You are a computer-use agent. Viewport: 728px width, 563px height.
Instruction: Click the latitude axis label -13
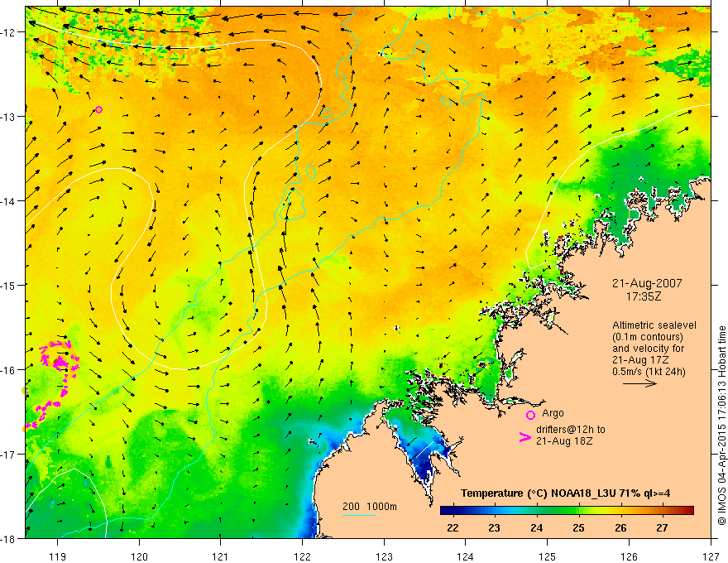(x=9, y=117)
